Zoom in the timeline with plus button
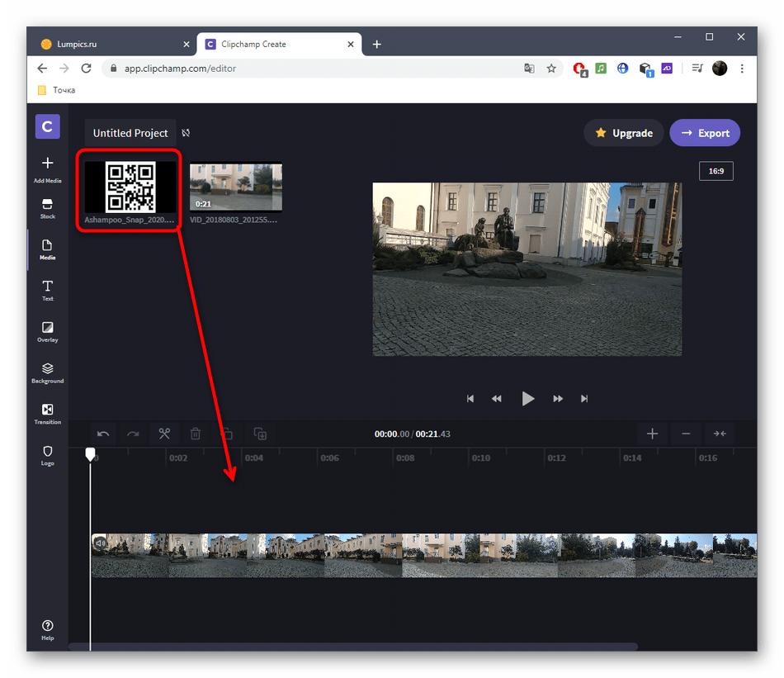Screen dimensions: 784x678 tap(652, 434)
